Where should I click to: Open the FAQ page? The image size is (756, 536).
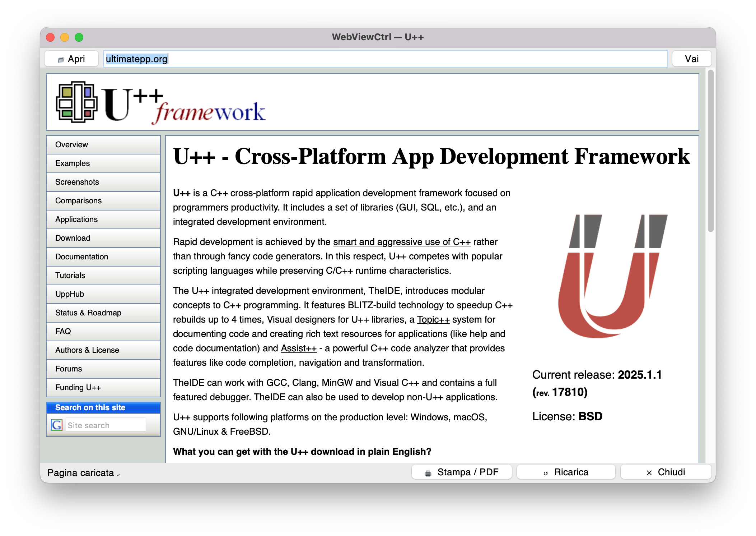click(x=103, y=331)
